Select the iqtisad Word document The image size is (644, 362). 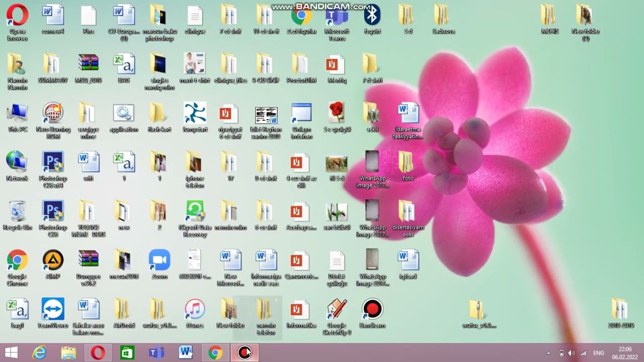click(x=408, y=264)
